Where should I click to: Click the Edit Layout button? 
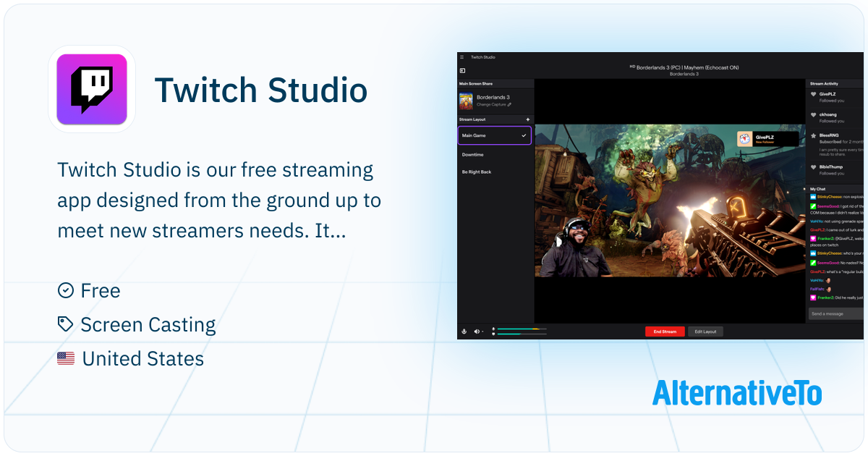[x=705, y=332]
